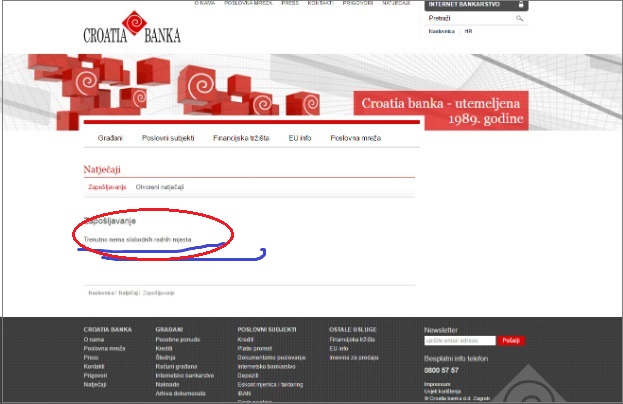623x404 pixels.
Task: Open EU info in the main navigation
Action: pyautogui.click(x=300, y=138)
